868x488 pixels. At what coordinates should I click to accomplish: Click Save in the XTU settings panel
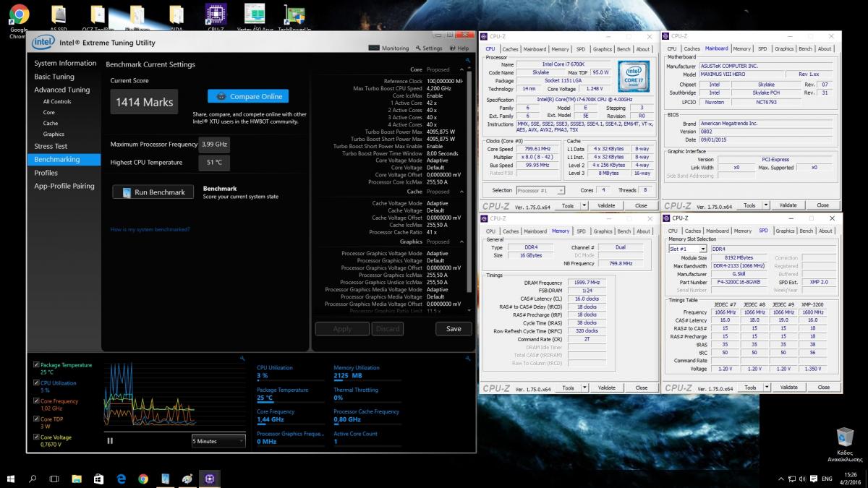point(454,328)
